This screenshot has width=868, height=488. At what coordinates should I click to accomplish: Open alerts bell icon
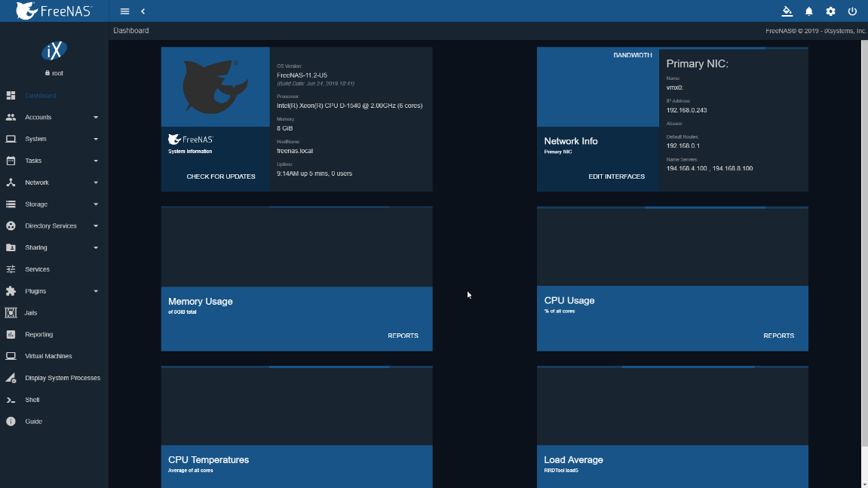[x=808, y=11]
